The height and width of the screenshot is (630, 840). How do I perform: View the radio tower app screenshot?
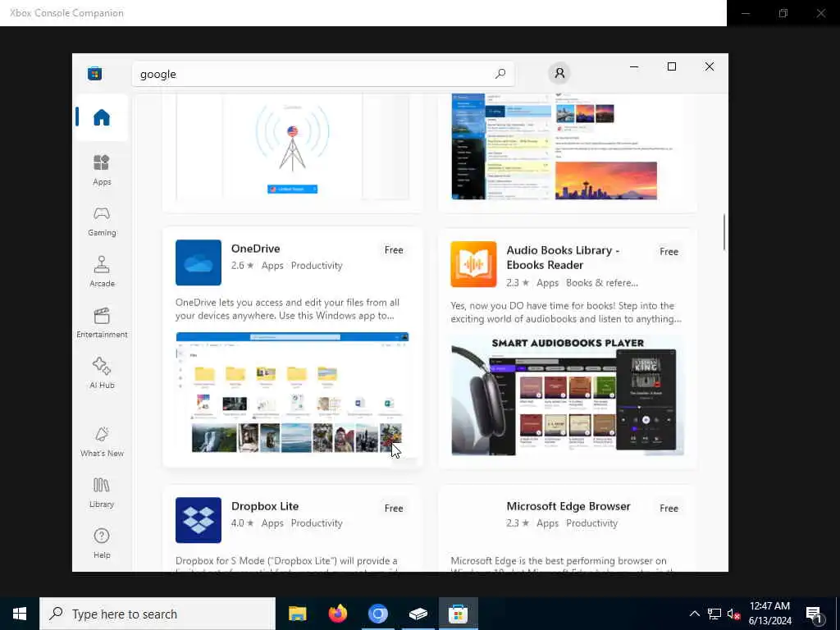coord(293,147)
